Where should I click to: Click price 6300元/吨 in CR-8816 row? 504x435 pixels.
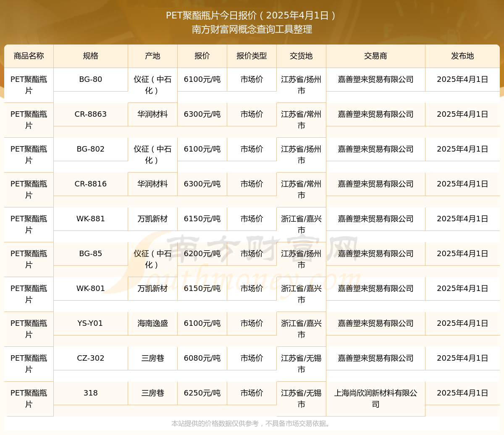click(202, 184)
